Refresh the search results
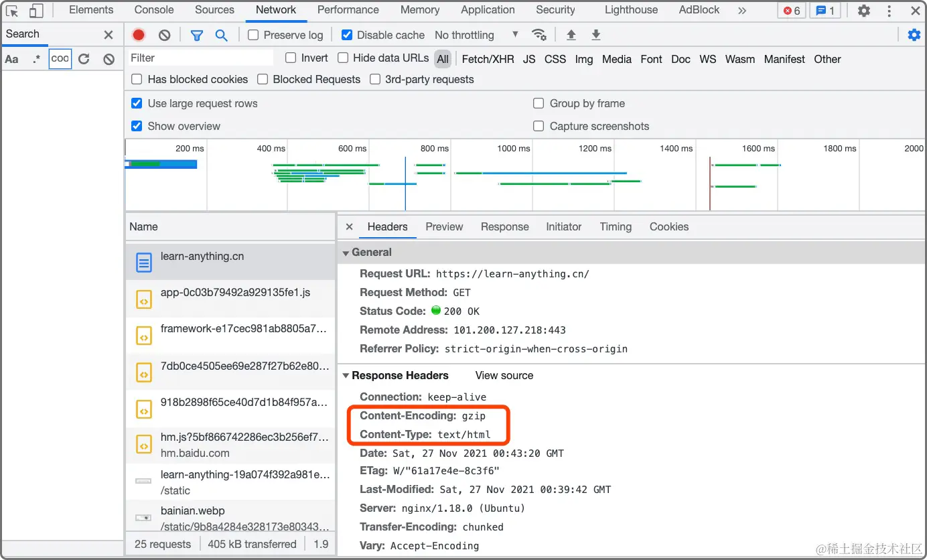The height and width of the screenshot is (560, 927). [84, 59]
